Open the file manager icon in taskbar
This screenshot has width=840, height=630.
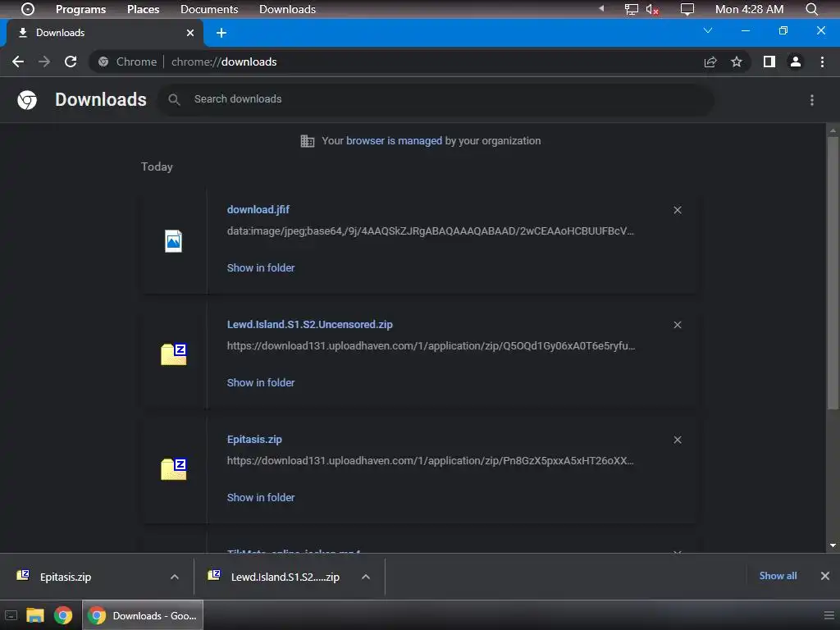tap(35, 615)
